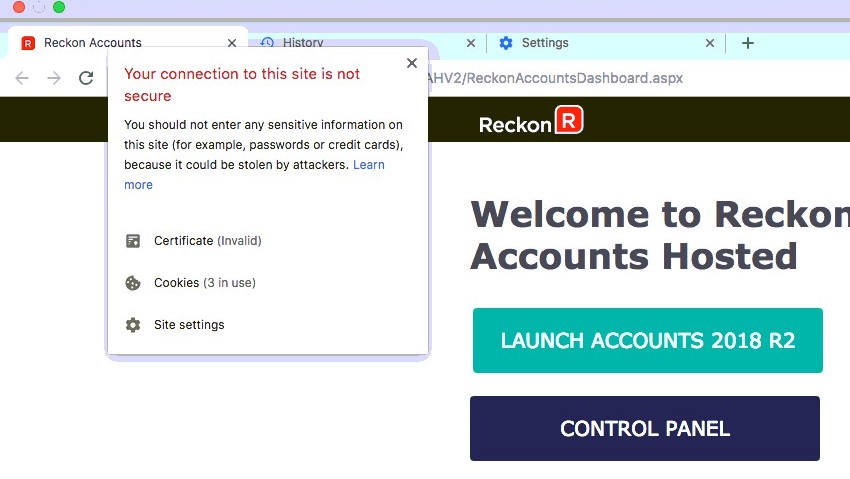This screenshot has height=479, width=850.
Task: Open Cookies (3 in use) entry
Action: tap(205, 283)
